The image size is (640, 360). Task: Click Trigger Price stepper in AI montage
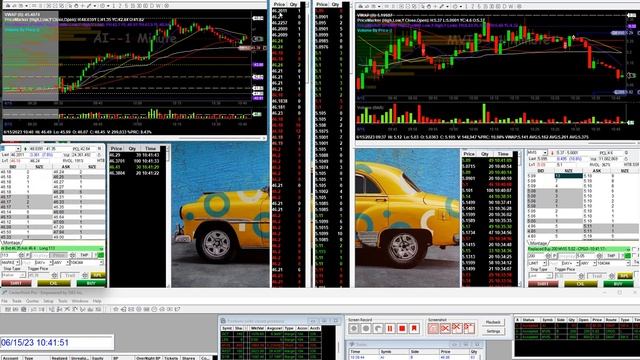tap(55, 275)
